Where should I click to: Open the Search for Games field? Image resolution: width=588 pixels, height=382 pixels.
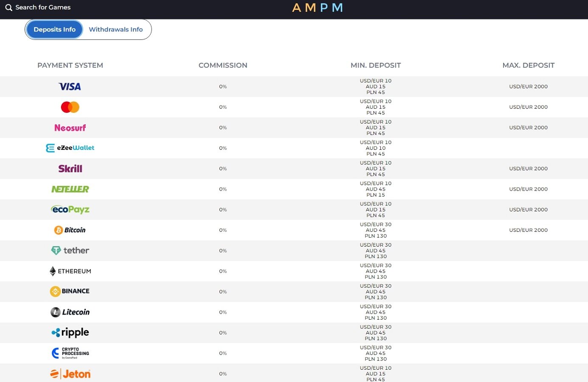[x=43, y=7]
